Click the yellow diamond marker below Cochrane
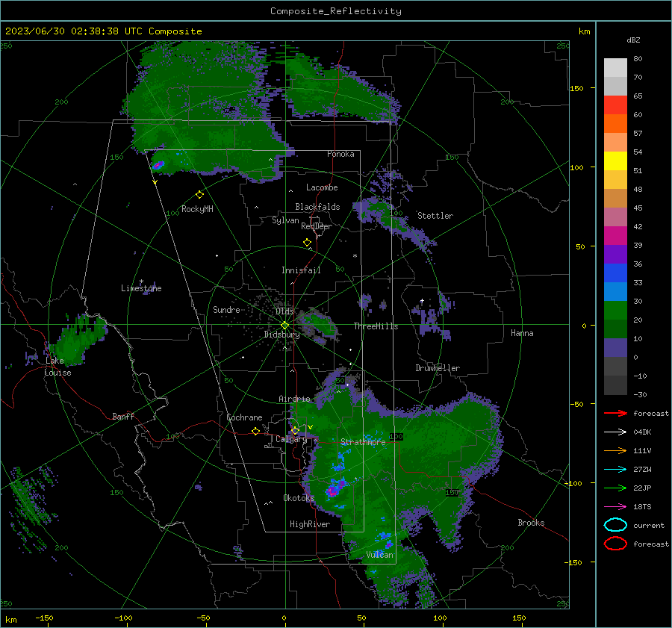 [255, 432]
